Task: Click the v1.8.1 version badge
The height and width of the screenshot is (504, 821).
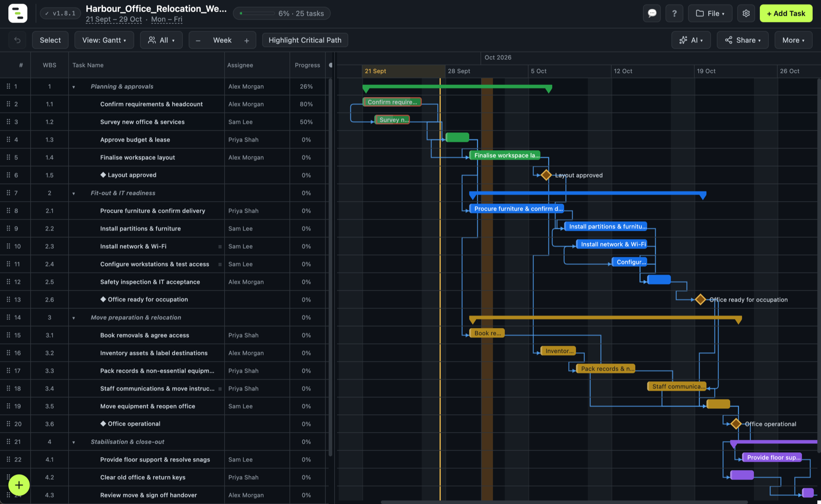Action: pyautogui.click(x=60, y=13)
